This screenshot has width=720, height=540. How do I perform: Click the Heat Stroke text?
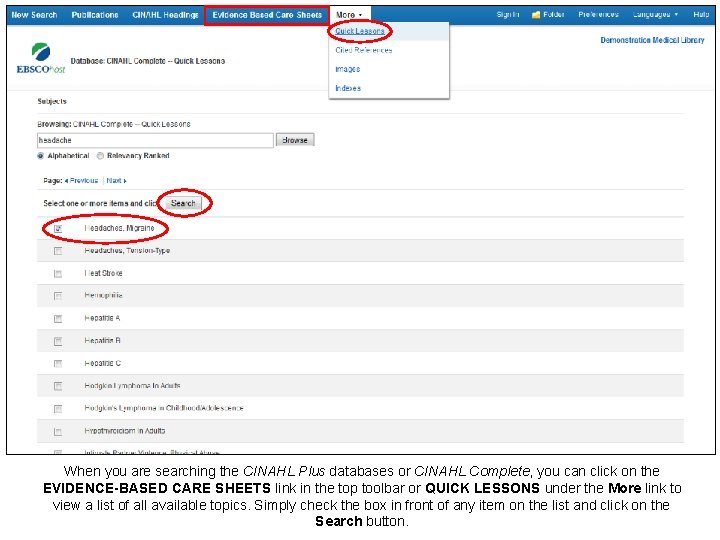103,273
